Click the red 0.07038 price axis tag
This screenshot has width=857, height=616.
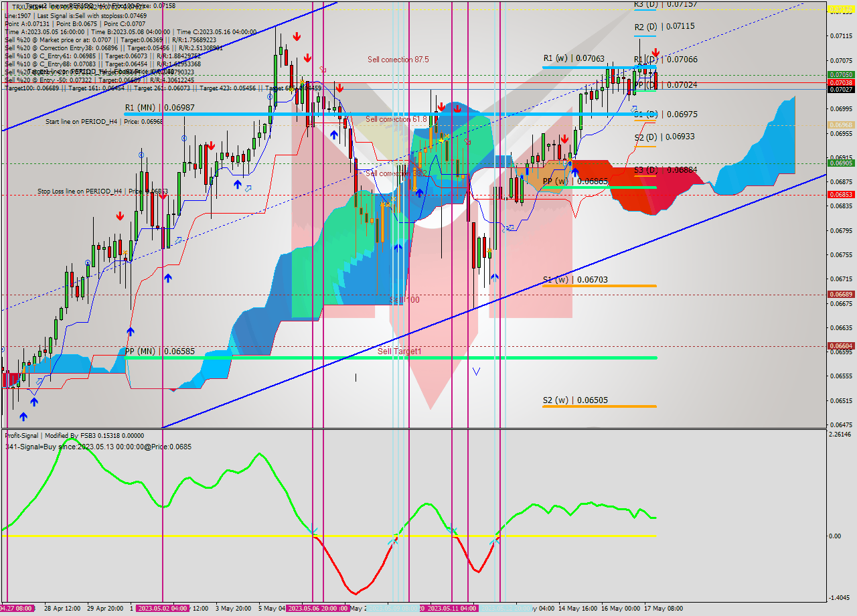click(x=840, y=82)
